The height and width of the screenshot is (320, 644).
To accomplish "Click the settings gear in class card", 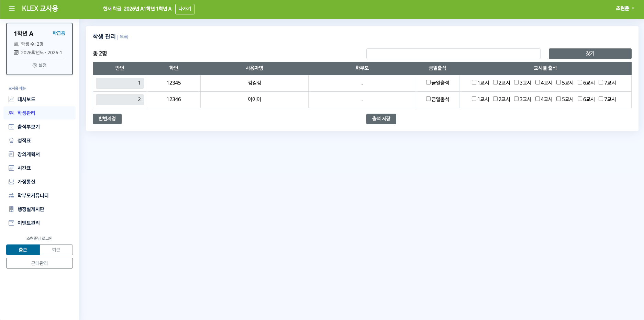I will [35, 65].
